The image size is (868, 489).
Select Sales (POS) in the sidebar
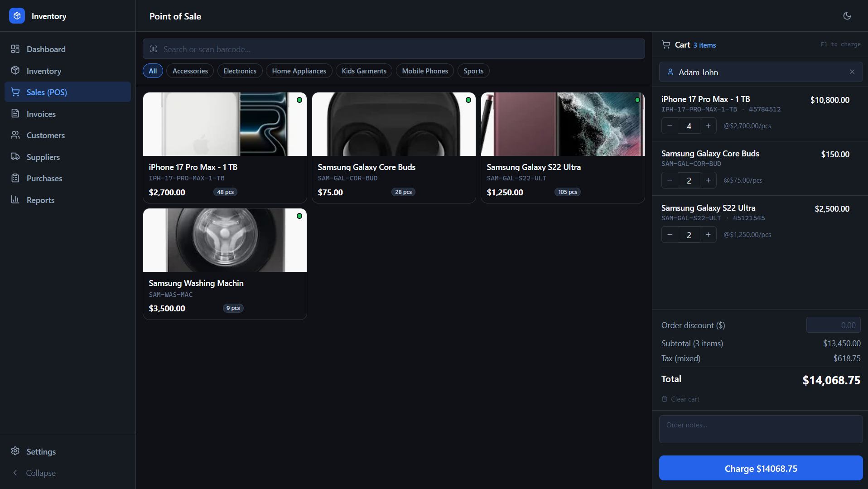point(68,92)
